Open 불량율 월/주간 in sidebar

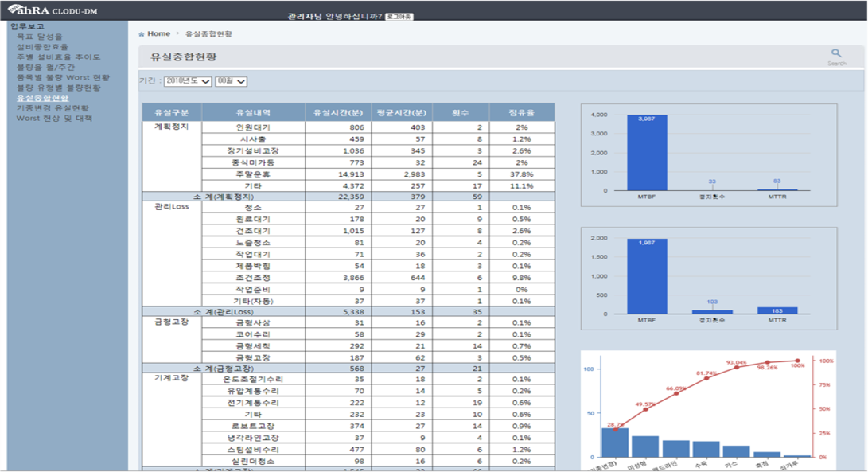45,67
